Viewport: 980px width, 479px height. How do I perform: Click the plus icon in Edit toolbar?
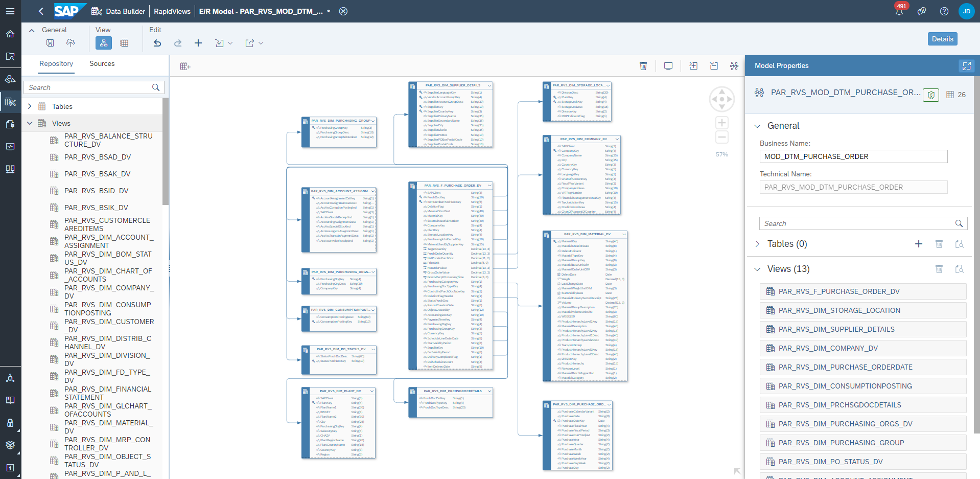pyautogui.click(x=198, y=43)
